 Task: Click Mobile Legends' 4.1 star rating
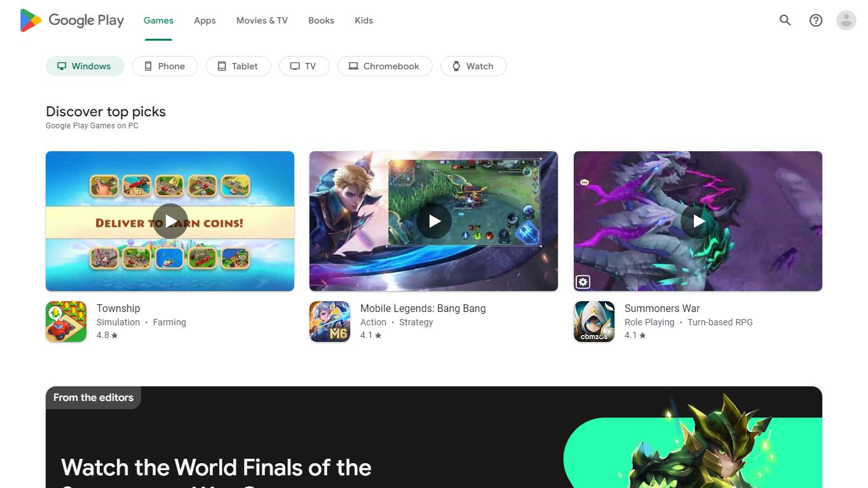(371, 335)
